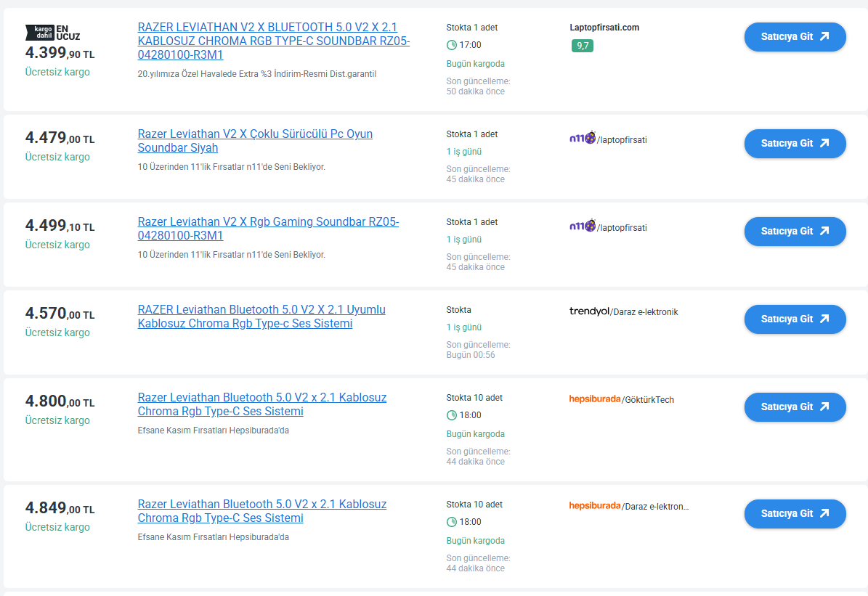This screenshot has width=868, height=596.
Task: Click Satıcıya Git for 4.849,00 TL offer
Action: tap(795, 514)
